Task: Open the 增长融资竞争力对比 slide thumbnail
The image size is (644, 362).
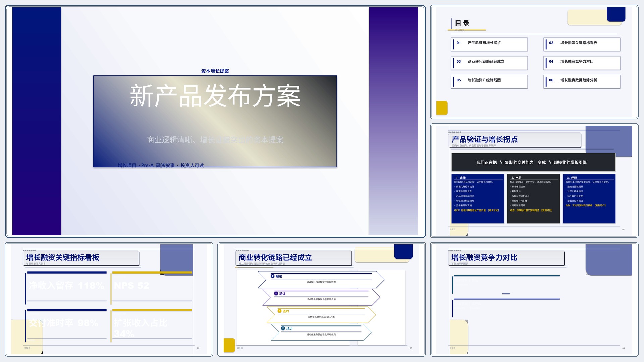Action: tap(534, 299)
